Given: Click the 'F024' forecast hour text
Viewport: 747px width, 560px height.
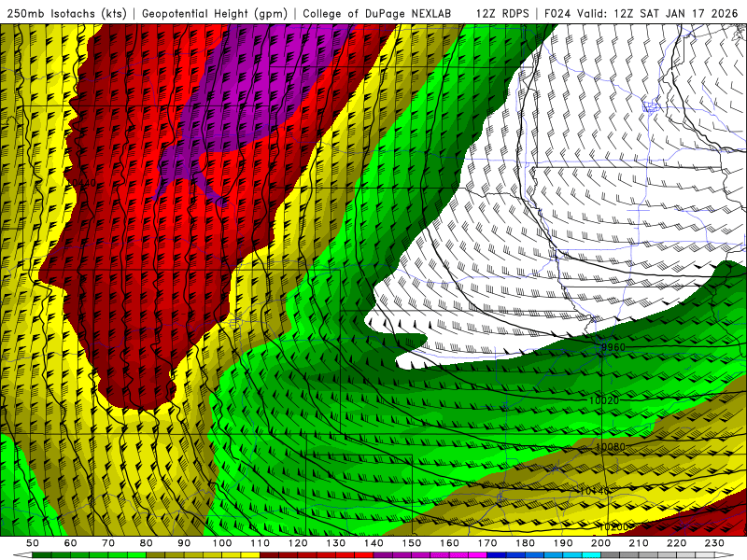Looking at the screenshot, I should pos(558,13).
